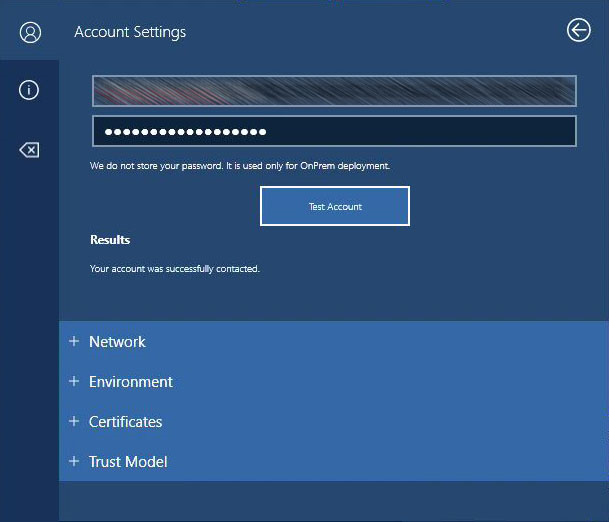Viewport: 609px width, 522px height.
Task: Click the plus icon beside Certificates
Action: pos(74,421)
